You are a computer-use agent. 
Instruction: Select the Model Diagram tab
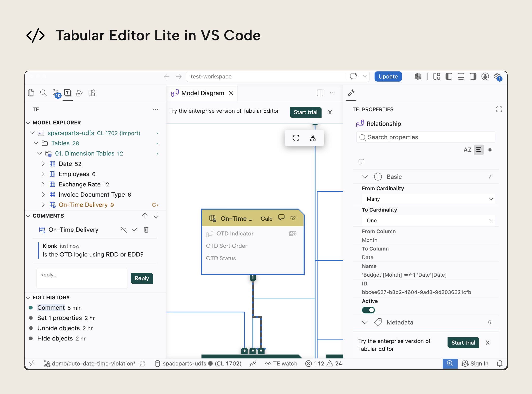(202, 93)
